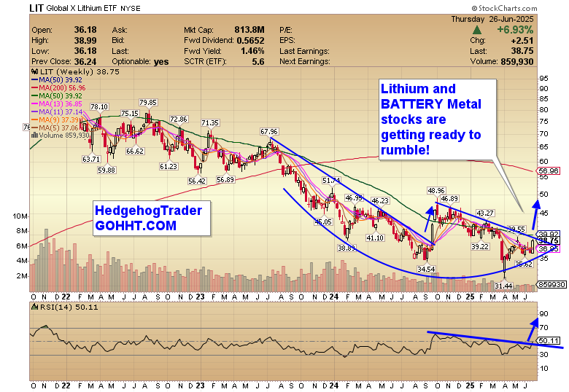Click the 67.96 price label
569x392 pixels.
click(x=269, y=131)
